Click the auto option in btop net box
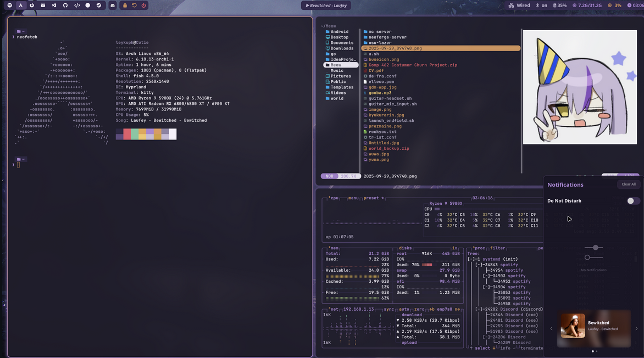644x358 pixels. 404,309
